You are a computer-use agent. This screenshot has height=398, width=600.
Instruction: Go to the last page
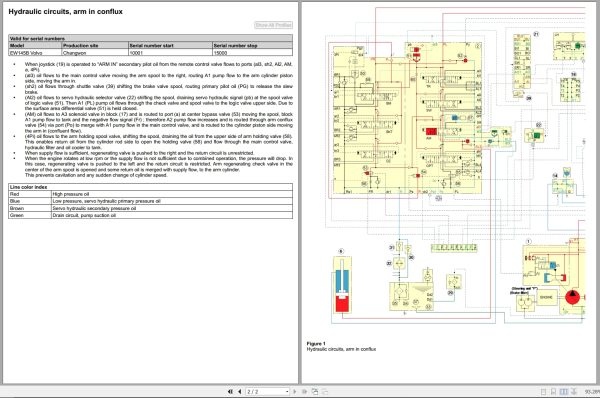click(x=304, y=391)
